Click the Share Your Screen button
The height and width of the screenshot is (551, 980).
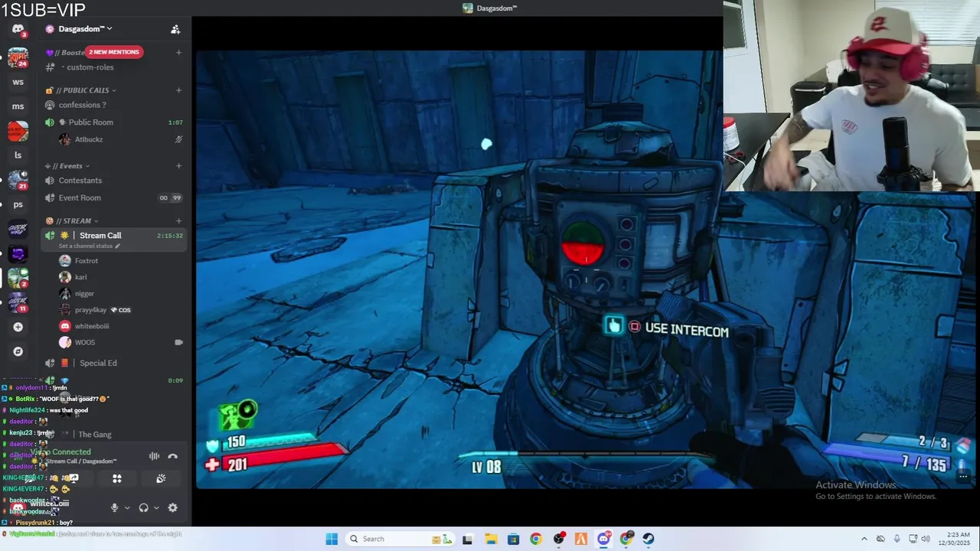73,478
